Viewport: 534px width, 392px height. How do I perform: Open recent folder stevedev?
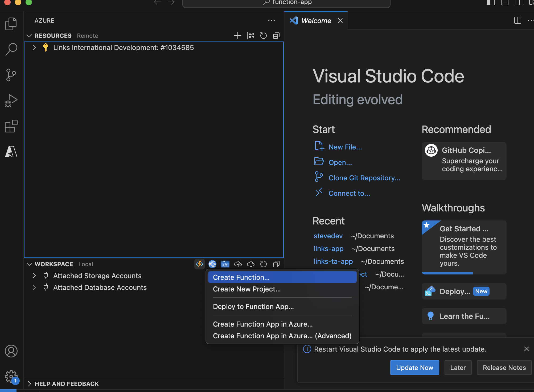[x=328, y=236]
